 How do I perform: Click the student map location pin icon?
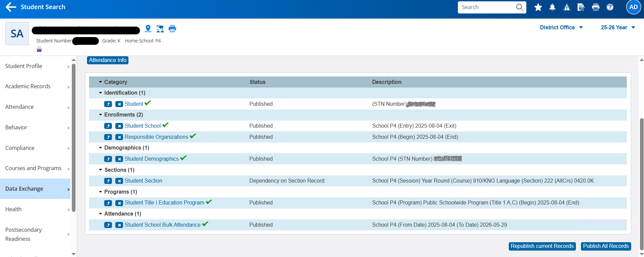click(148, 29)
